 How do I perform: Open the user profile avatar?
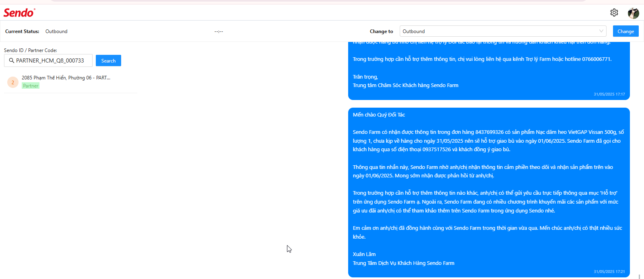(x=634, y=13)
